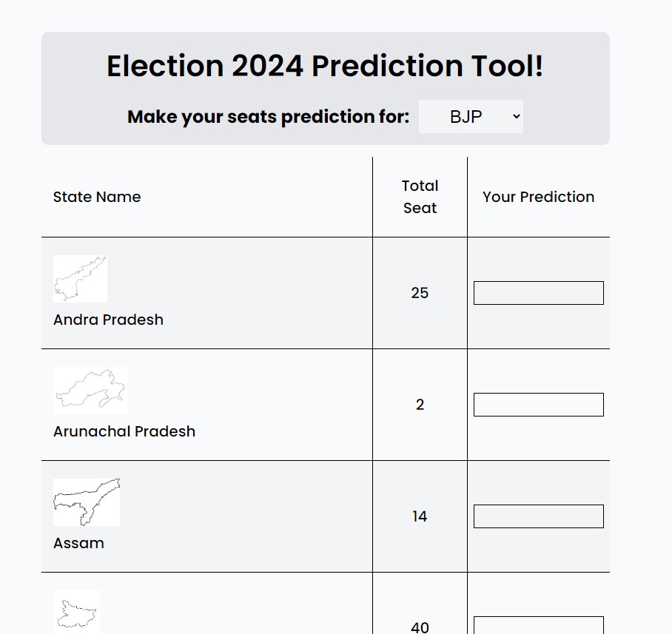
Task: Click the Your Prediction column header
Action: [538, 197]
